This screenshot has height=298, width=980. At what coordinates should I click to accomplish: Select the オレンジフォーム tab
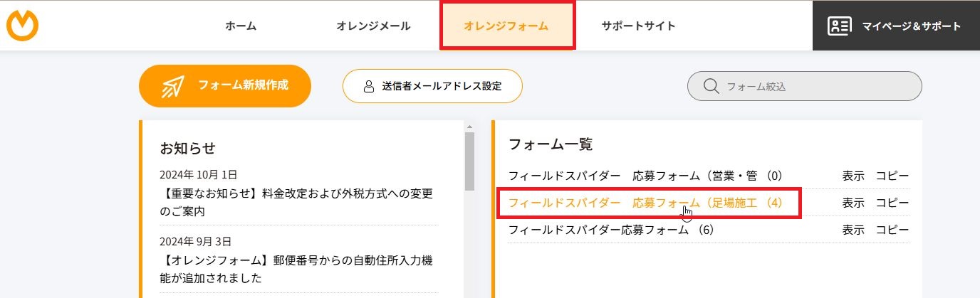pyautogui.click(x=506, y=26)
